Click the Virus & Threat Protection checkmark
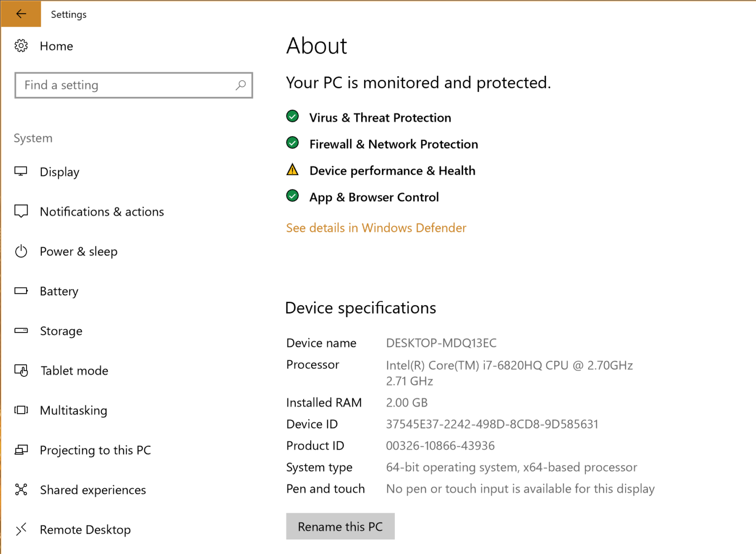Image resolution: width=756 pixels, height=554 pixels. [x=292, y=116]
